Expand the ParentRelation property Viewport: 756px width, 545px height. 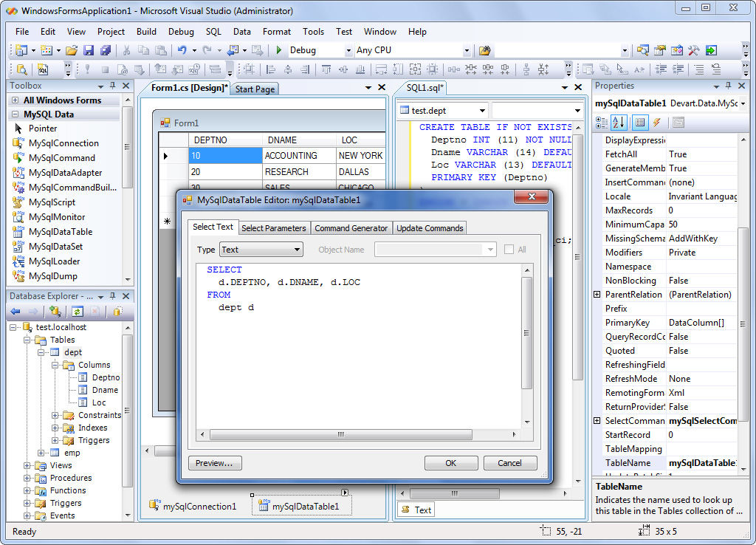coord(597,295)
